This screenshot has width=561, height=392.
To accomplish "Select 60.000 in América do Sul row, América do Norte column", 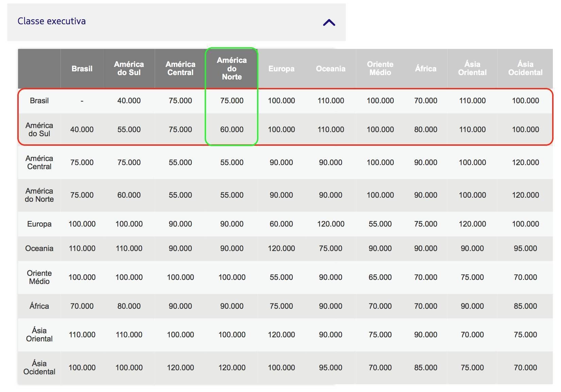I will coord(232,129).
